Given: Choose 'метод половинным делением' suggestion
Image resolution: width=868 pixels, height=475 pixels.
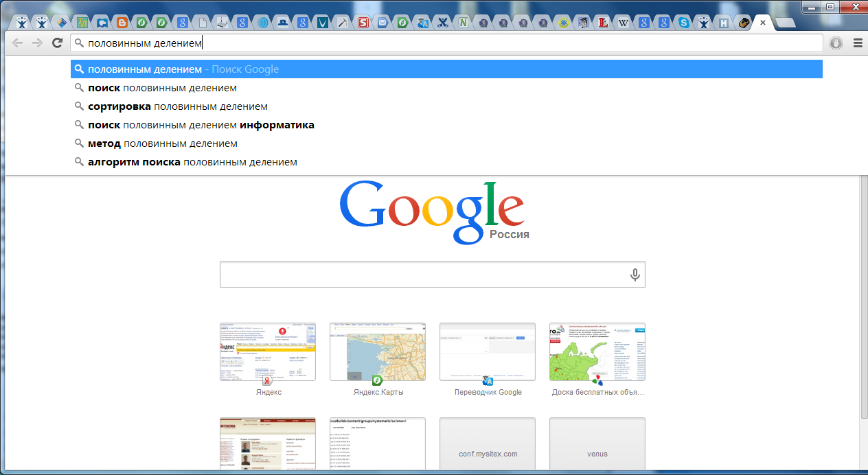Looking at the screenshot, I should pos(446,143).
